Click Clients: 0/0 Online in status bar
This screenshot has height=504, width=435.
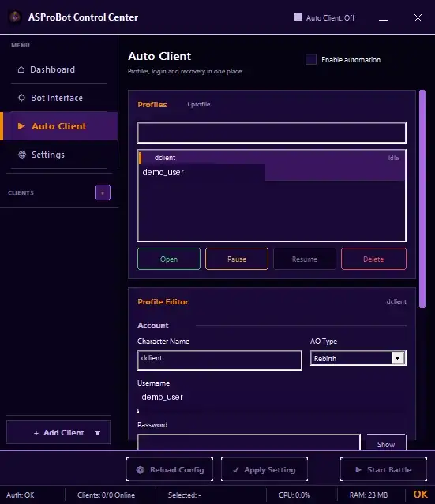click(106, 495)
